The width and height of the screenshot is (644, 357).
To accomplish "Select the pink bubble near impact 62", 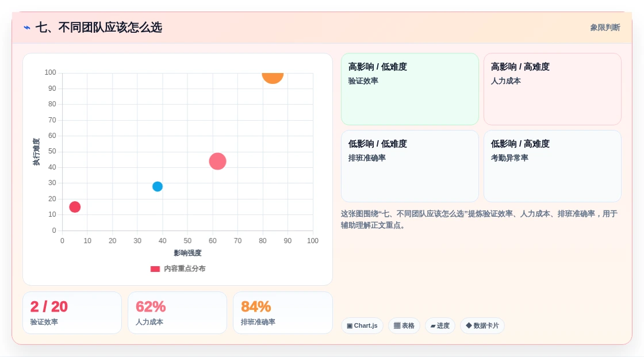I will point(218,161).
